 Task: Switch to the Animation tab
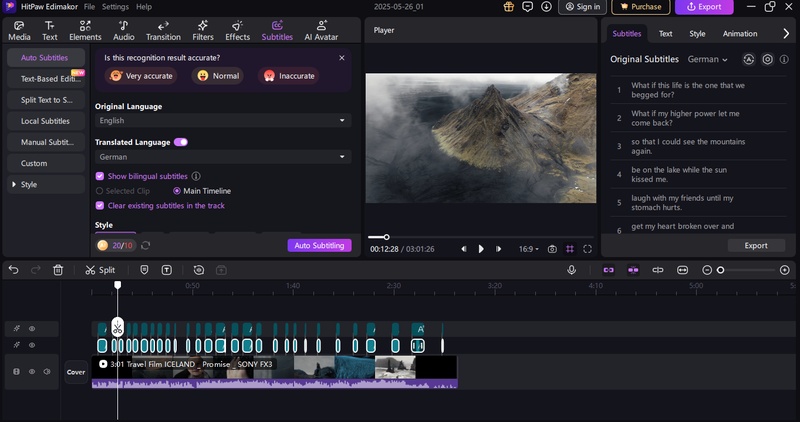point(740,33)
